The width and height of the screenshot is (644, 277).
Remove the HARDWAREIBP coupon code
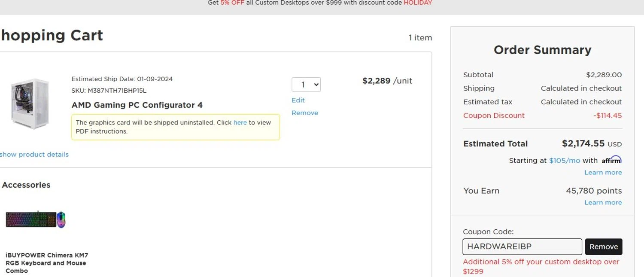[604, 247]
